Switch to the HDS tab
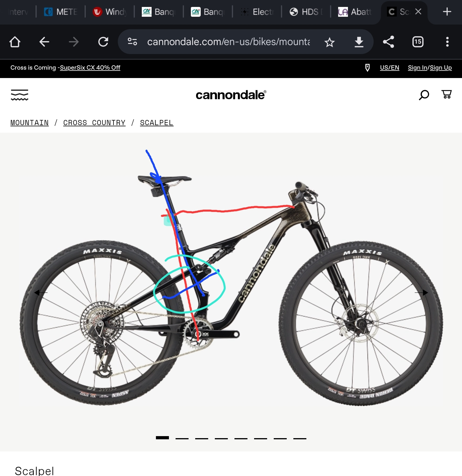This screenshot has width=462, height=476. tap(306, 12)
